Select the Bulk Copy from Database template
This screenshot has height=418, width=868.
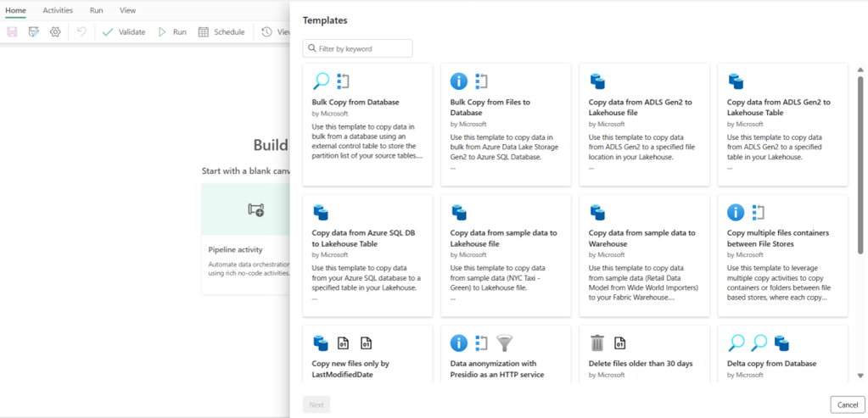367,125
